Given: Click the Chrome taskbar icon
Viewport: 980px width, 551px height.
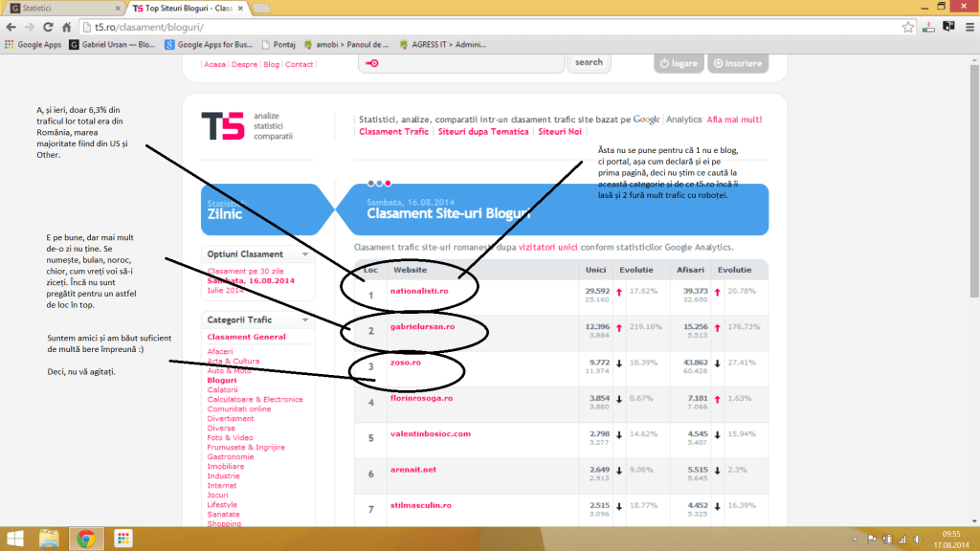Looking at the screenshot, I should 85,539.
